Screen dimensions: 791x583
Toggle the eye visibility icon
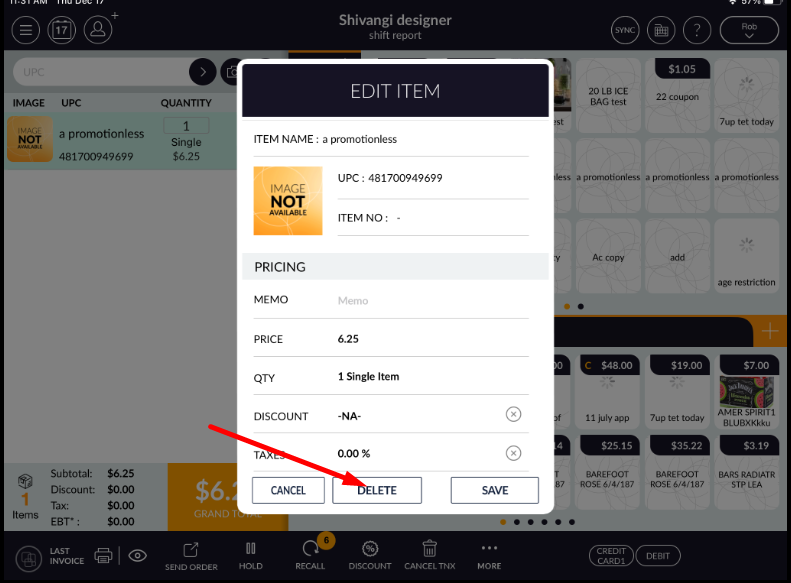[138, 555]
